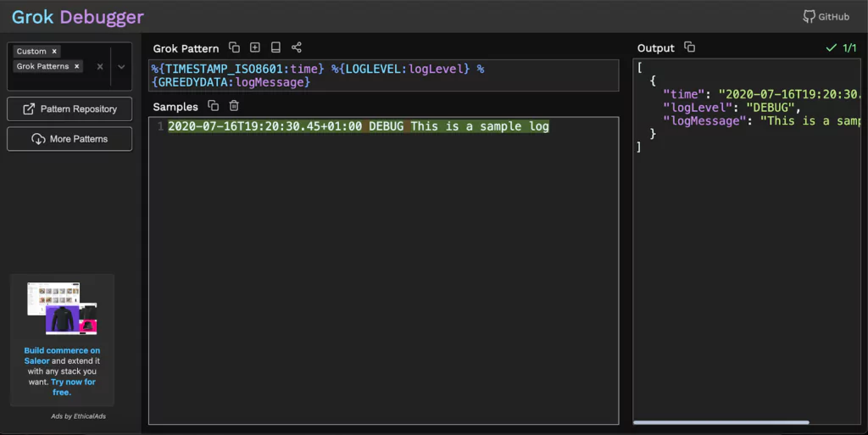Viewport: 868px width, 435px height.
Task: Click the Try now for free text
Action: (71, 387)
